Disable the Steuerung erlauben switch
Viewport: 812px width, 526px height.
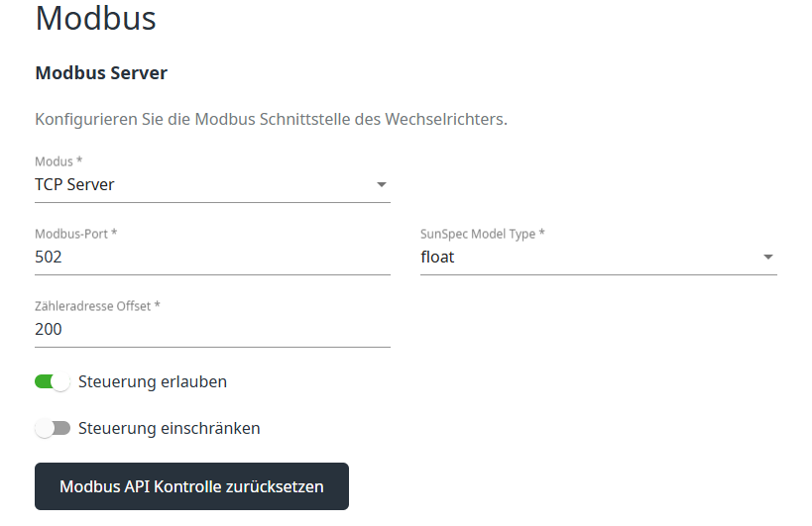53,381
